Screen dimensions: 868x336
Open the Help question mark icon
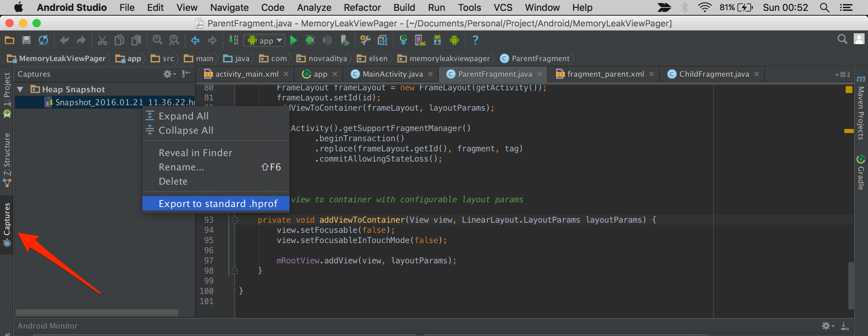(475, 40)
